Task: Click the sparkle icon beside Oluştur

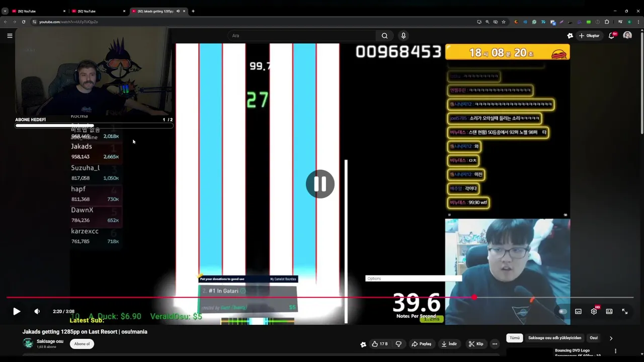Action: click(570, 36)
